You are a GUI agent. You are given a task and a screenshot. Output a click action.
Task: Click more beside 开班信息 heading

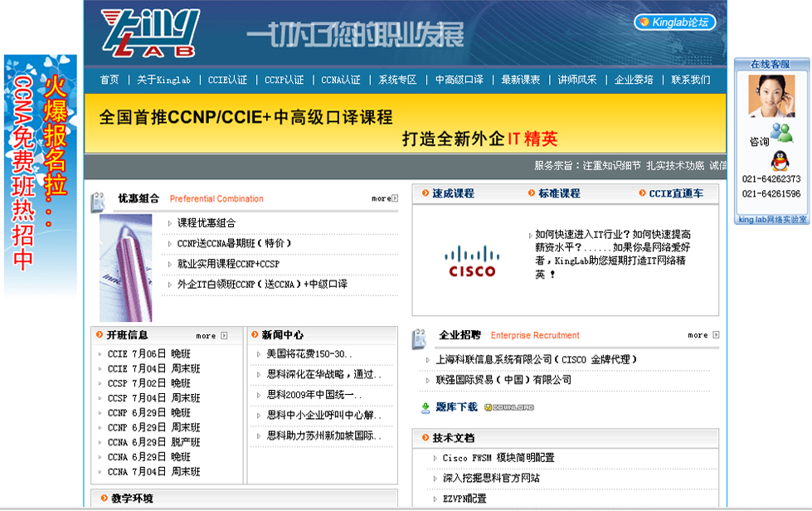(212, 335)
